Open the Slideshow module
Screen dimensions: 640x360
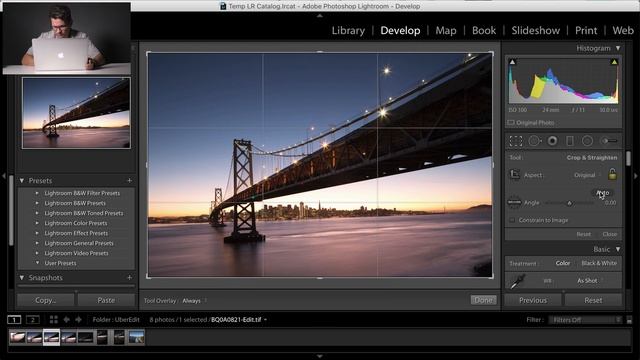coord(536,31)
